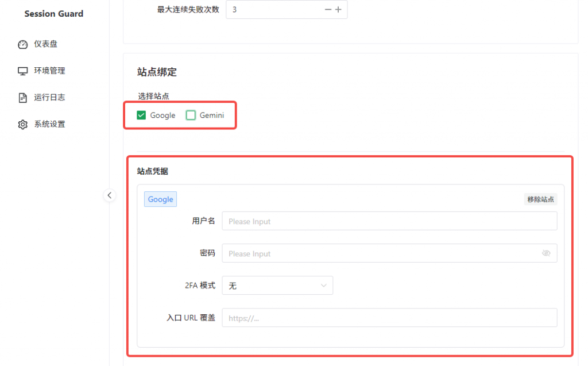Open the 2FA 模式 dropdown

277,286
